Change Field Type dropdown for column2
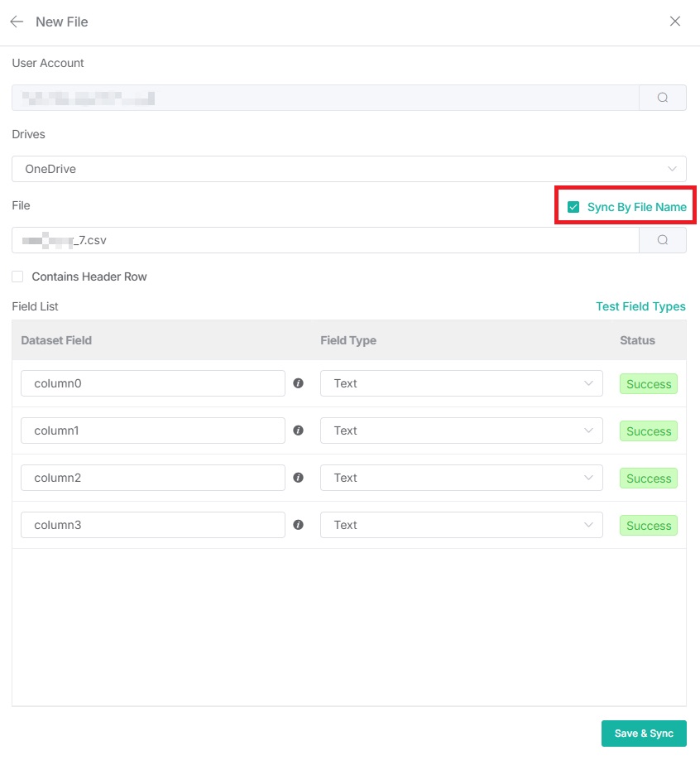Image resolution: width=700 pixels, height=760 pixels. tap(461, 478)
